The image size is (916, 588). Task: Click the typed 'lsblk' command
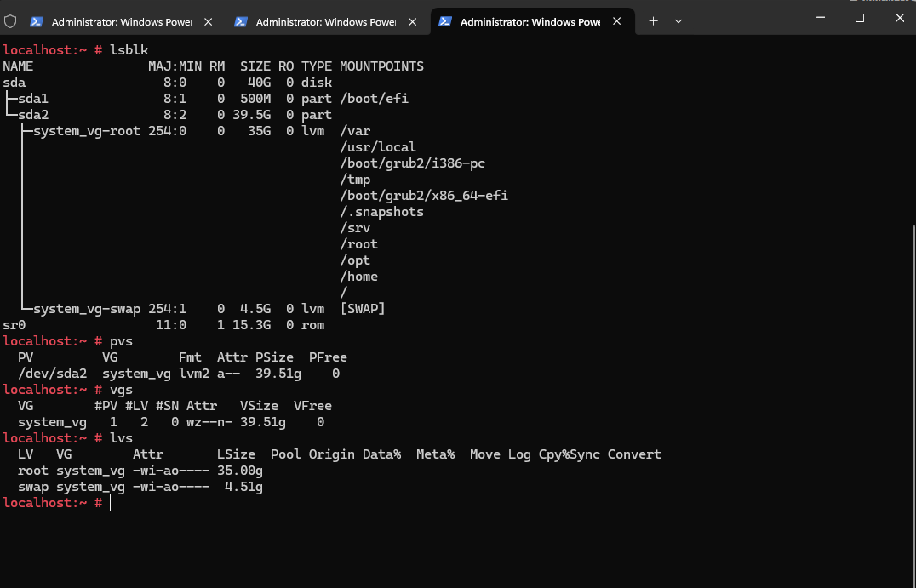[129, 50]
